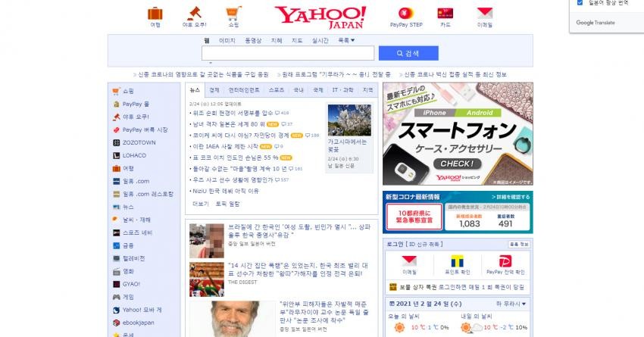Open LOHACO in the left sidebar

(134, 155)
